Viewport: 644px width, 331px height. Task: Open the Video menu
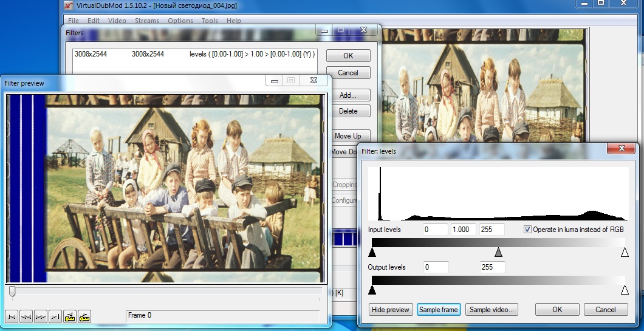point(117,21)
